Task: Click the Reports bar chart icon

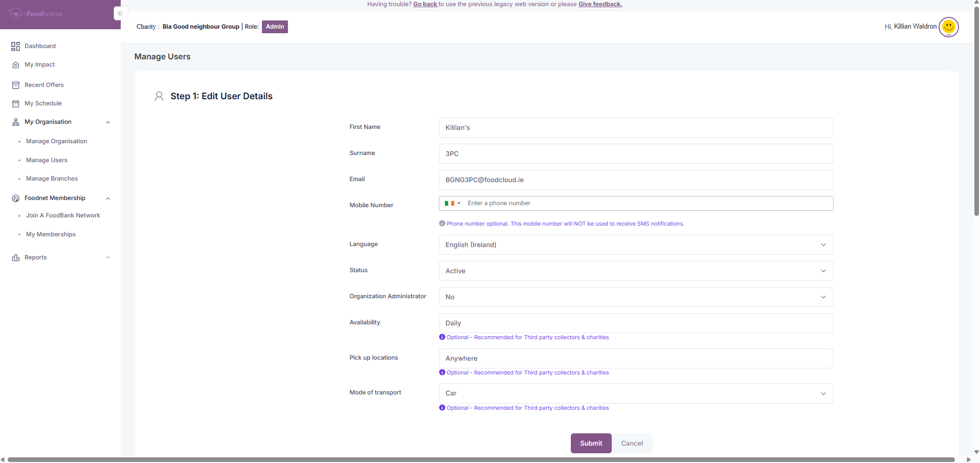Action: point(15,258)
